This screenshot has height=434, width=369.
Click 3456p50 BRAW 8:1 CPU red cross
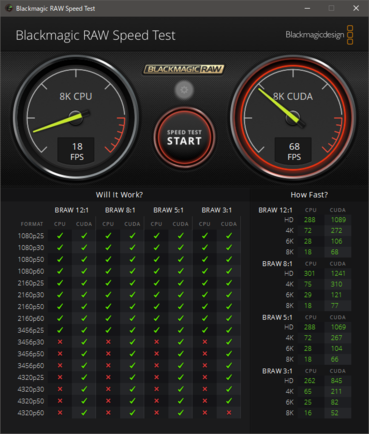pyautogui.click(x=108, y=354)
